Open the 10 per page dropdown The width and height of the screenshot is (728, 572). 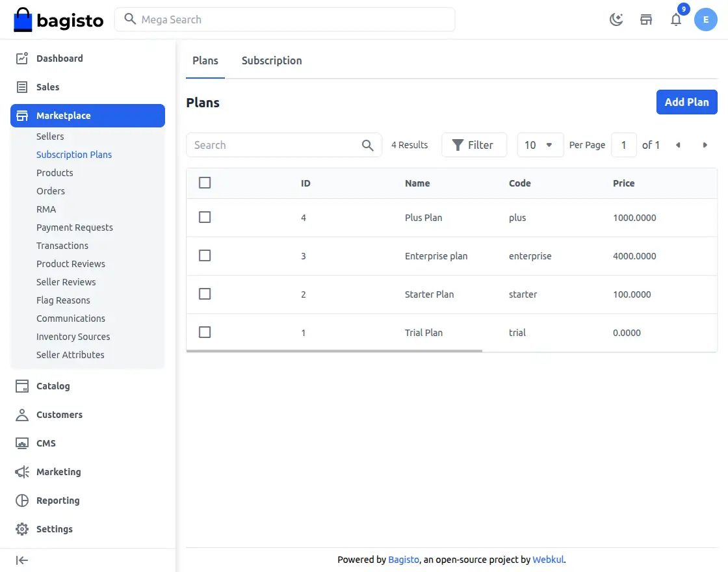[540, 144]
